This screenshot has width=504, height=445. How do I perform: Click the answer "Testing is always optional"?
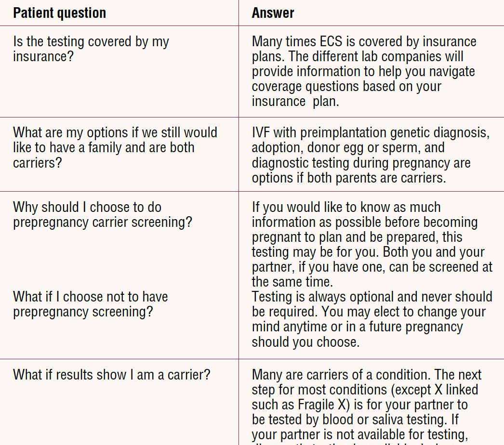point(371,319)
